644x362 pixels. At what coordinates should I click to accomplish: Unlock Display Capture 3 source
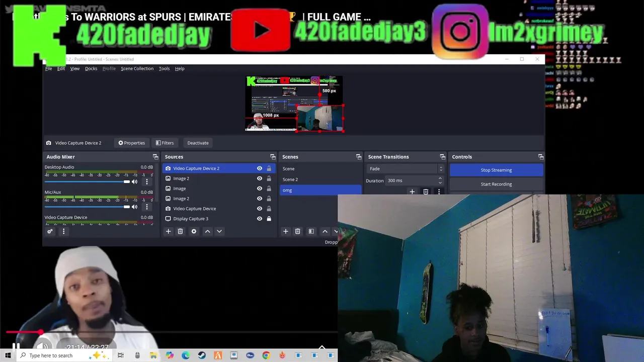pos(269,219)
